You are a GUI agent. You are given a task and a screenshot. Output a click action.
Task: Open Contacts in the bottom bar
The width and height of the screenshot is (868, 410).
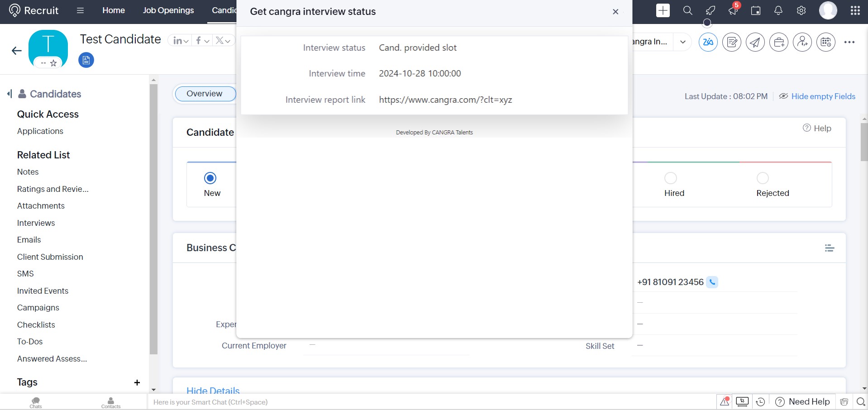tap(111, 402)
